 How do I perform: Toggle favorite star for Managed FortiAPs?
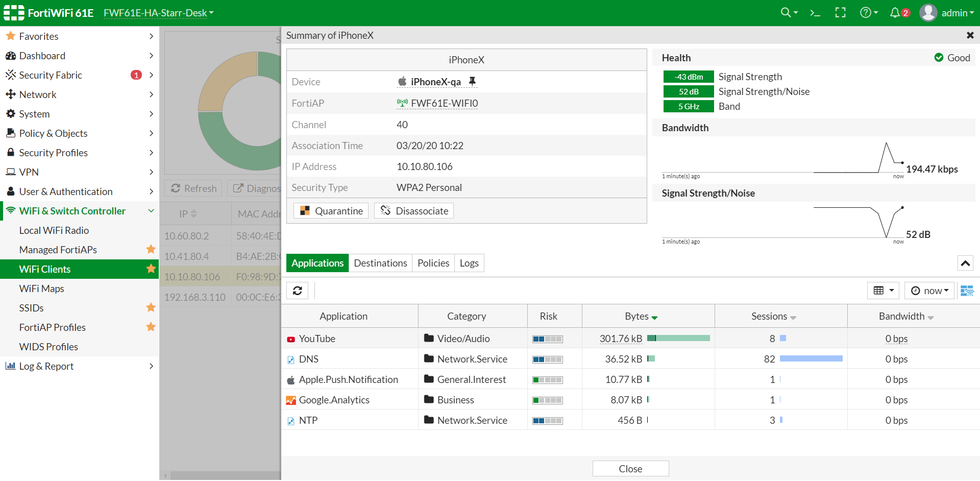tap(151, 249)
